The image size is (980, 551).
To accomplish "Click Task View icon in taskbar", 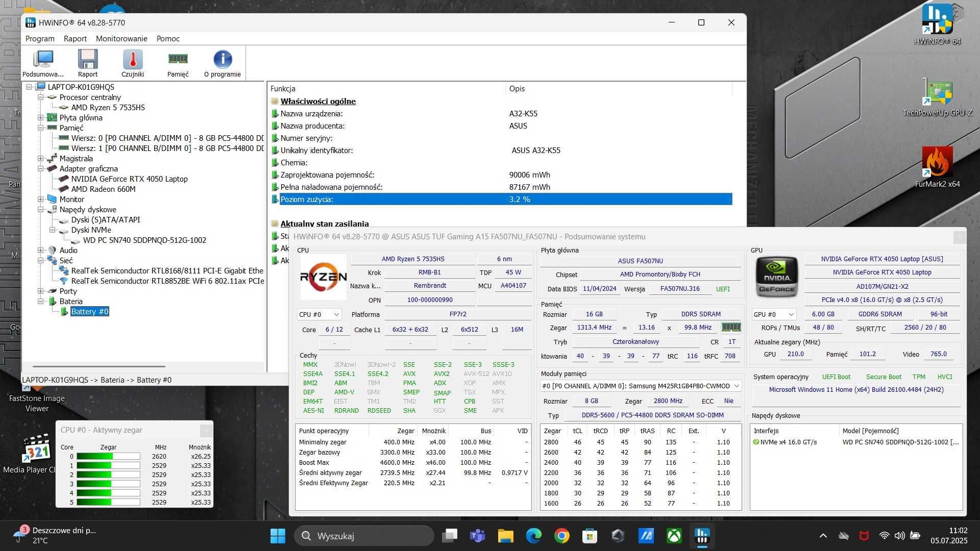I will (450, 536).
